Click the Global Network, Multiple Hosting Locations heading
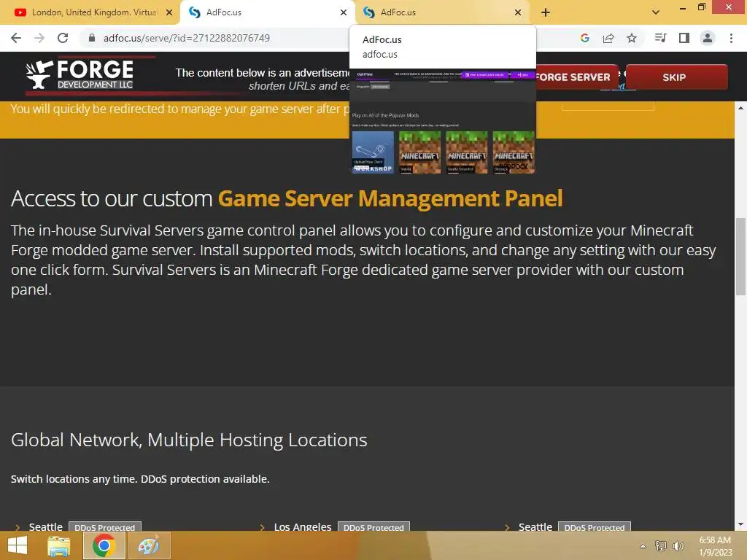The width and height of the screenshot is (747, 560). coord(189,440)
